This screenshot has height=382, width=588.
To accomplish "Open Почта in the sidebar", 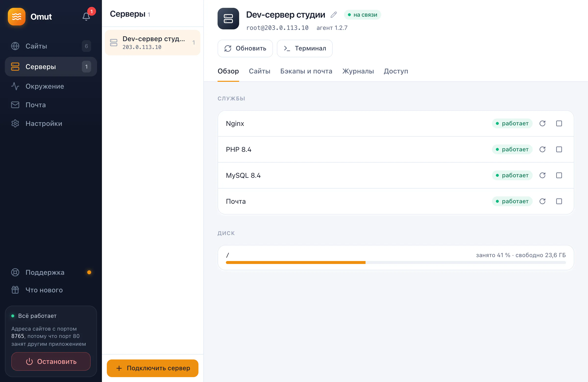I will 51,105.
